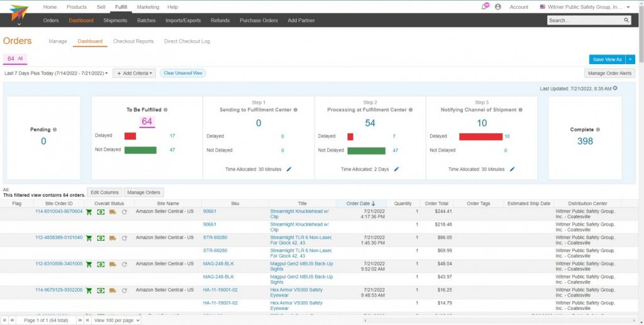The image size is (644, 325).
Task: Open the Shipments menu item
Action: [116, 20]
